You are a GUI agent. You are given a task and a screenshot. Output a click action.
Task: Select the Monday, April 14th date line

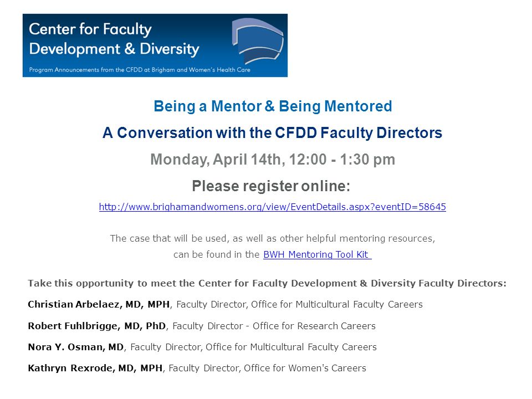[x=273, y=160]
